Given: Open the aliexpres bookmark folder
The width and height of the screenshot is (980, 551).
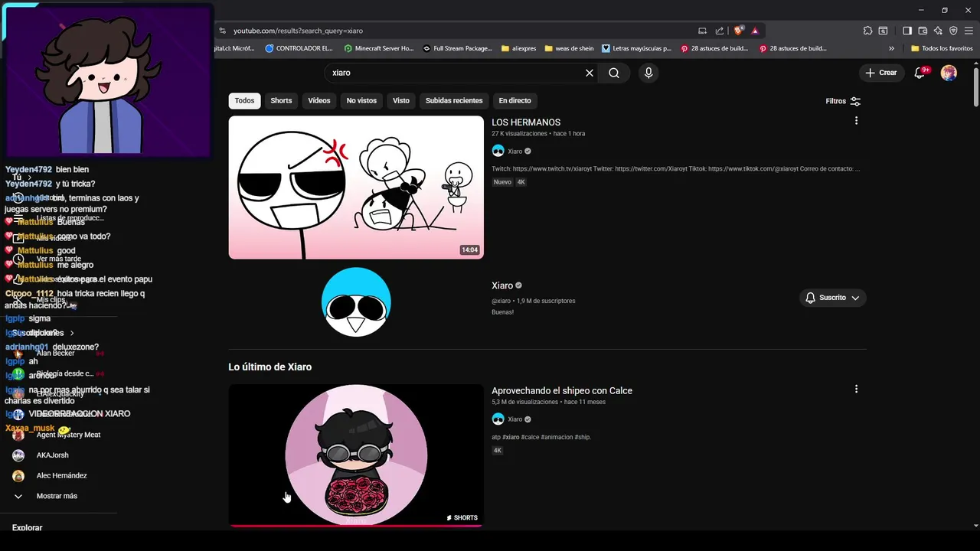Looking at the screenshot, I should click(518, 48).
